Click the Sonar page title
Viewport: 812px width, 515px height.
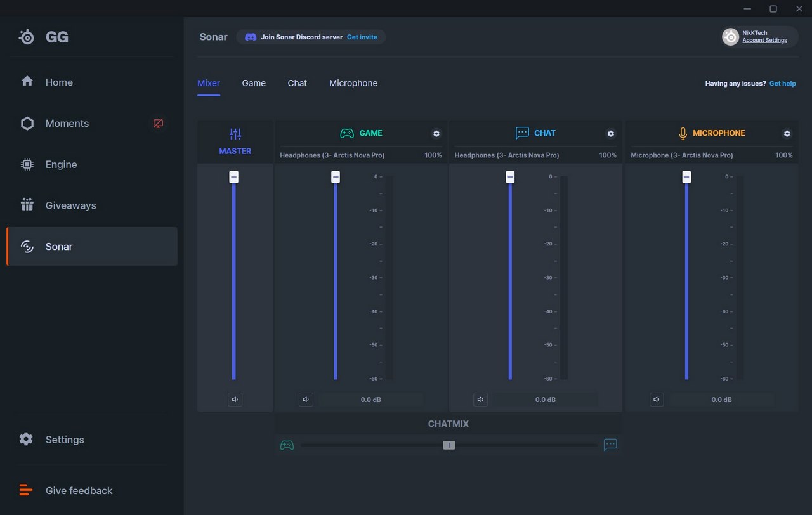(x=213, y=37)
